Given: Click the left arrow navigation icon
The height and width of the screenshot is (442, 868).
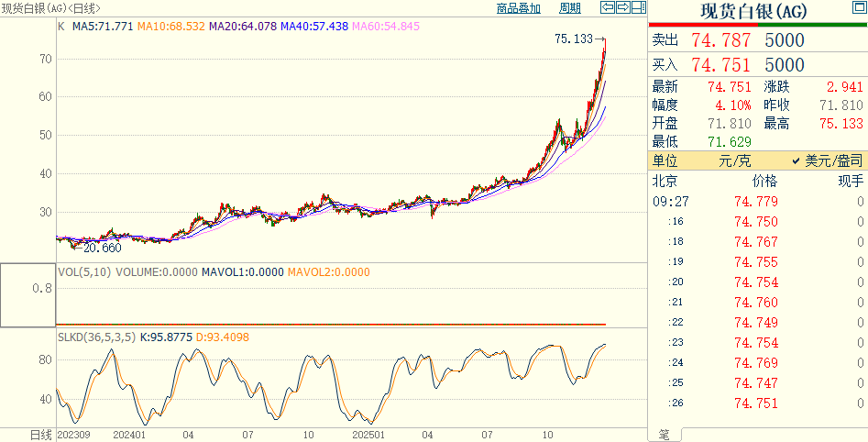Looking at the screenshot, I should pos(607,8).
